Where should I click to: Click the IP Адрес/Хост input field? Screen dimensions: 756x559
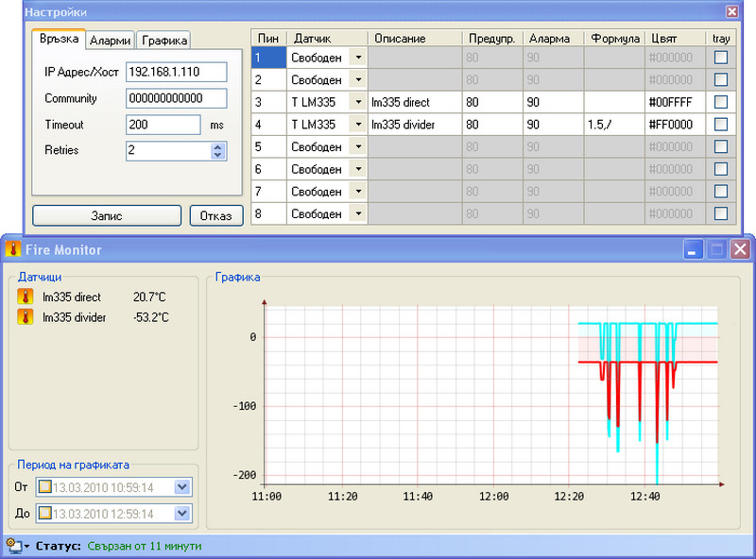click(x=176, y=72)
